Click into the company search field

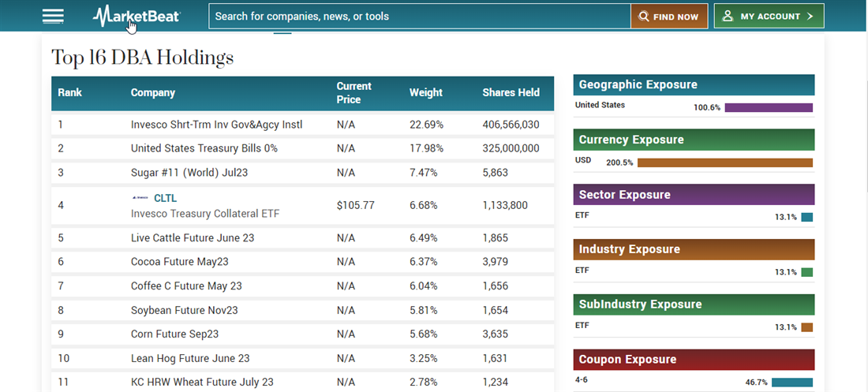click(x=418, y=16)
